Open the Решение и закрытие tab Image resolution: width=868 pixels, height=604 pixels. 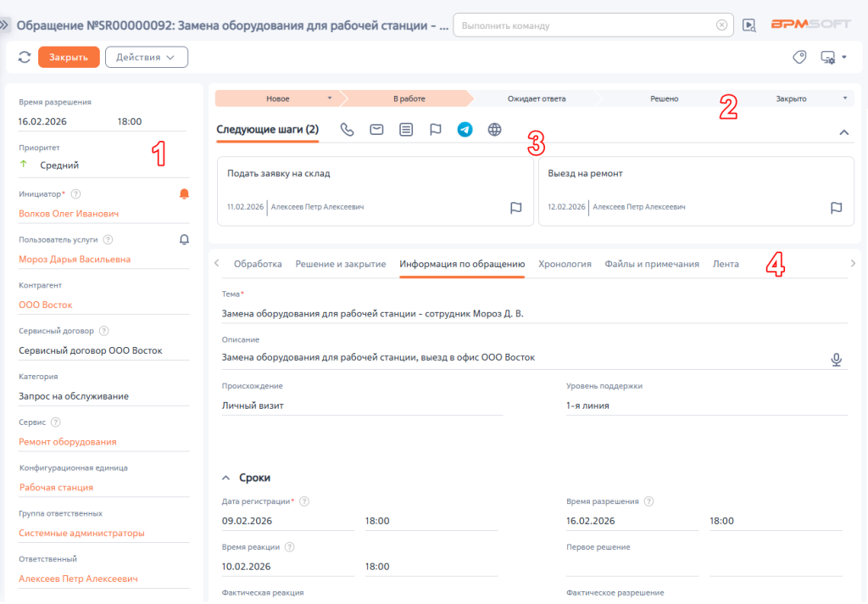pyautogui.click(x=340, y=264)
